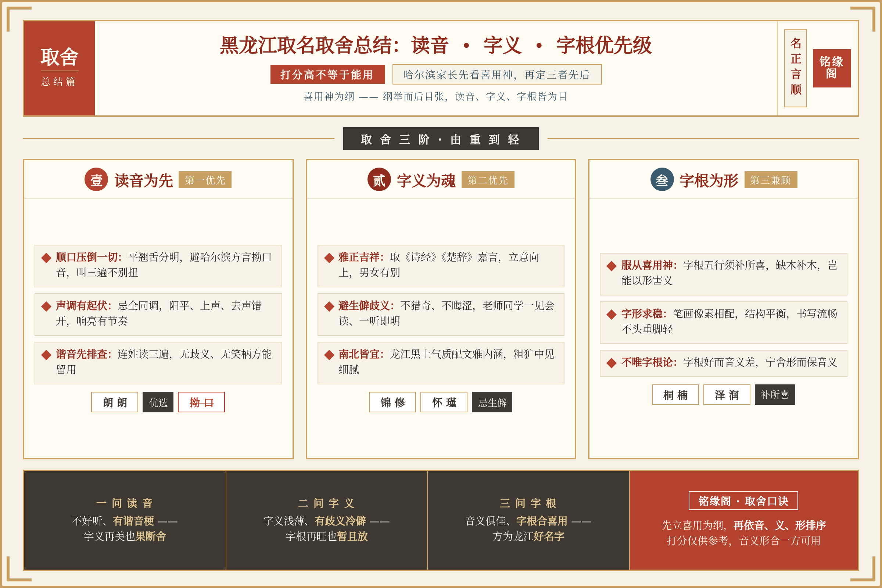This screenshot has width=882, height=588.
Task: Click the 避生僻歧义 rule box
Action: pos(441,314)
